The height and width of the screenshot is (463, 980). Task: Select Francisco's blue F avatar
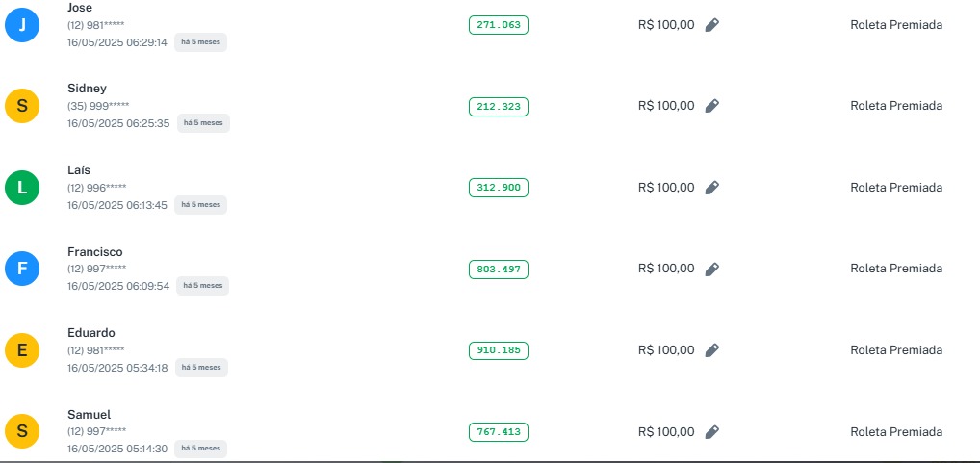click(x=22, y=269)
